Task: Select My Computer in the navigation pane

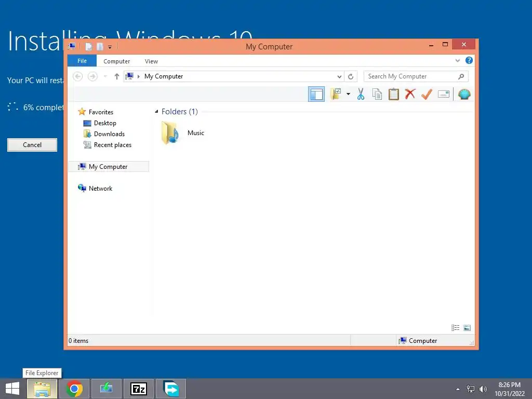Action: point(108,167)
